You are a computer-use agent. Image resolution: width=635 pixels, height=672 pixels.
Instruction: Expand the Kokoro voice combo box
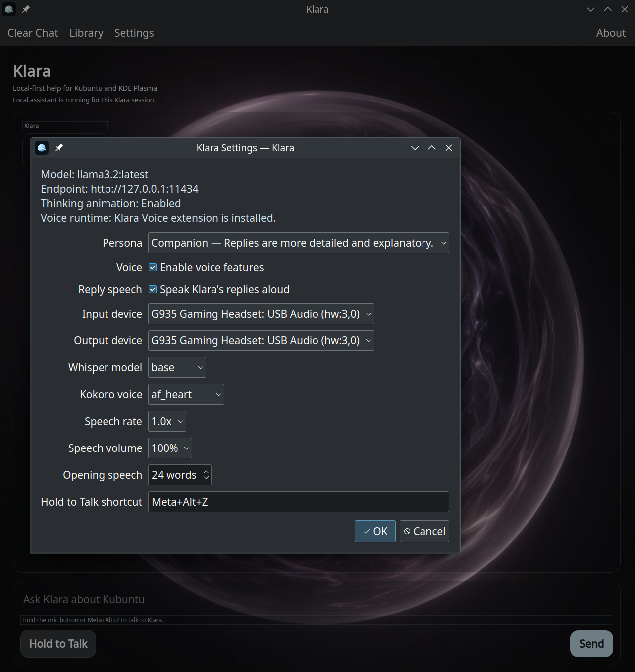(186, 394)
